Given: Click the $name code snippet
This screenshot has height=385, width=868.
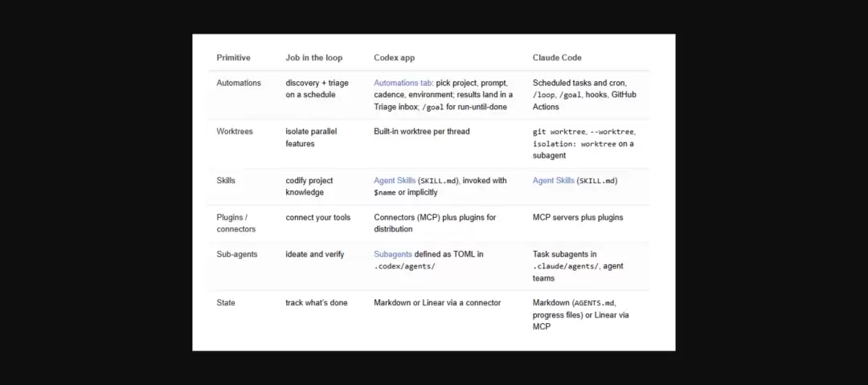Looking at the screenshot, I should [x=385, y=193].
